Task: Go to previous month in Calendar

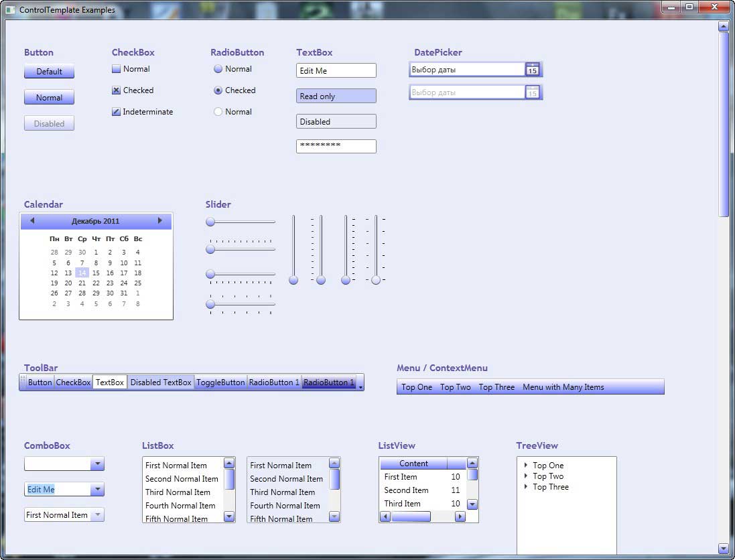Action: click(x=32, y=220)
